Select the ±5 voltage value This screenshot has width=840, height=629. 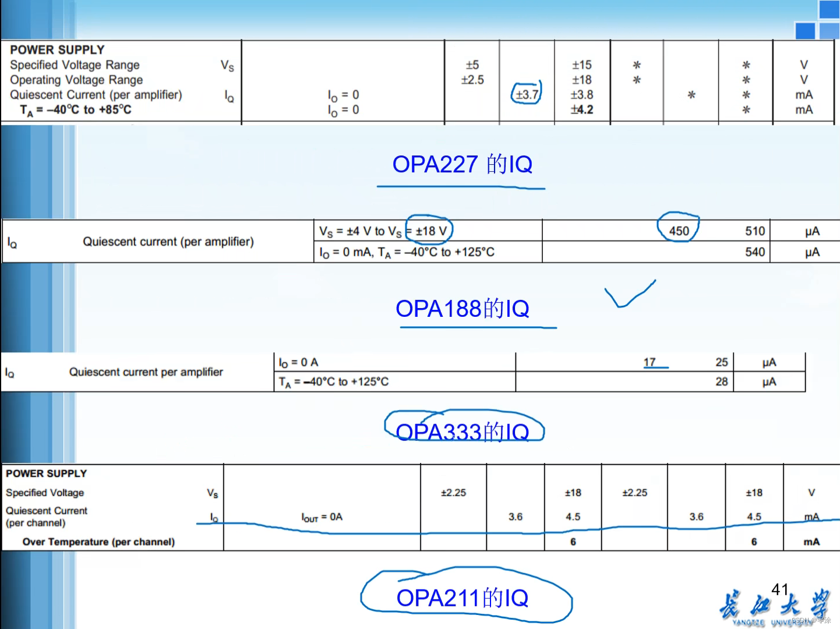pos(472,65)
